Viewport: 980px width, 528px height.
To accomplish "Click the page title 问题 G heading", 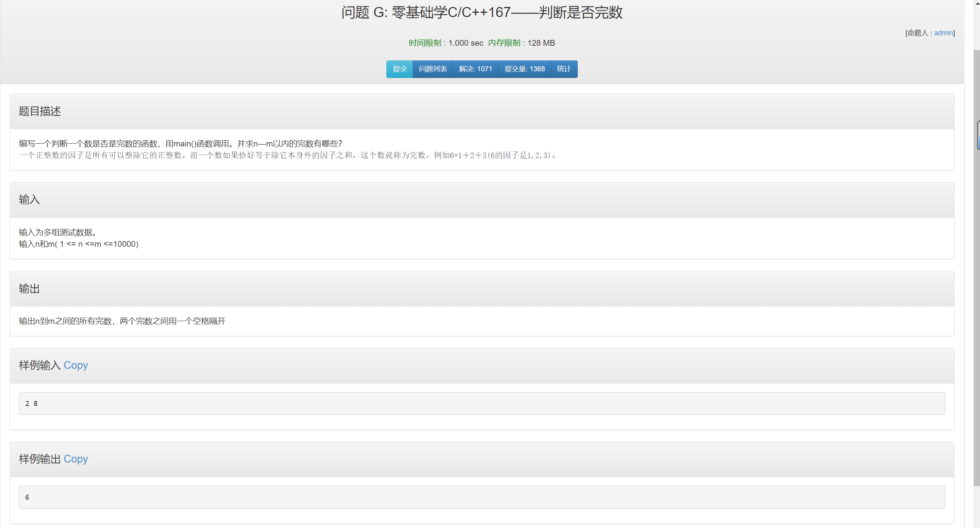I will (482, 12).
